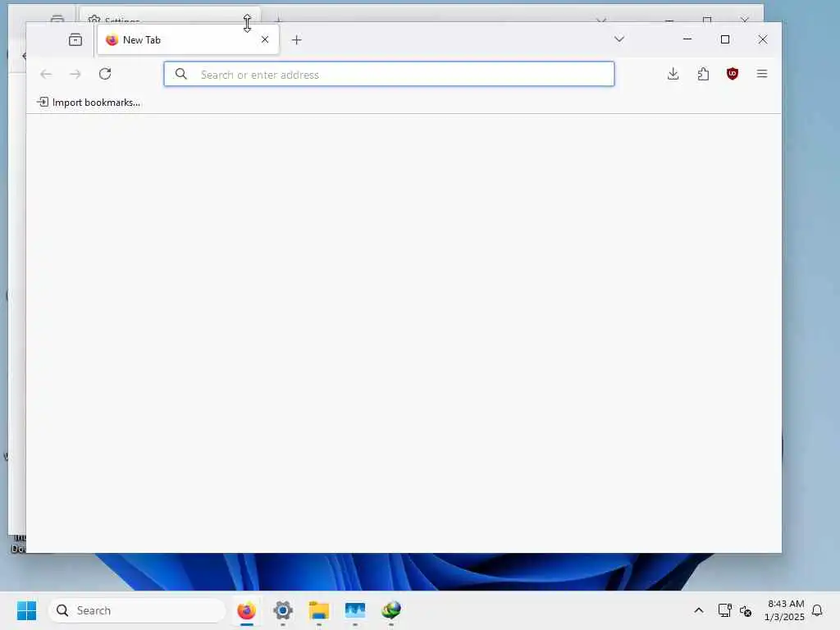Screen dimensions: 840x630
Task: Open network status tray icon
Action: (725, 610)
